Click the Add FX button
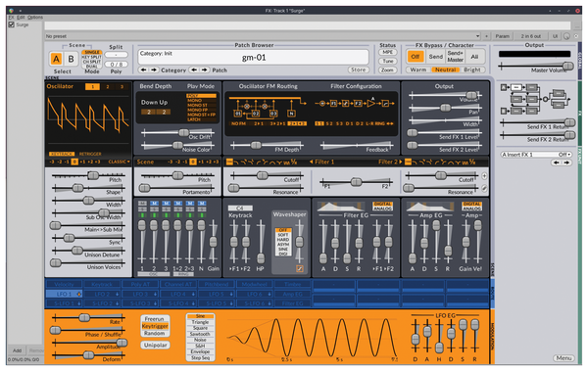Screen dimensions: 588x371 point(18,350)
